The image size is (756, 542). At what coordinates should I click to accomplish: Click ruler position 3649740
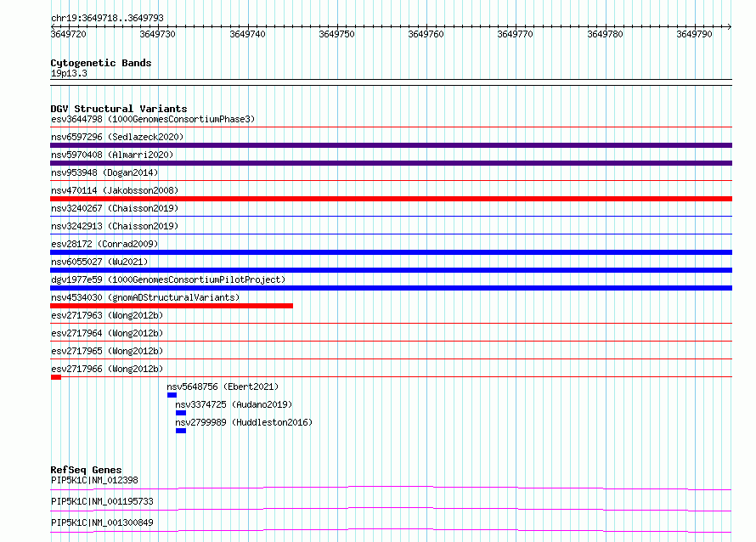247,34
